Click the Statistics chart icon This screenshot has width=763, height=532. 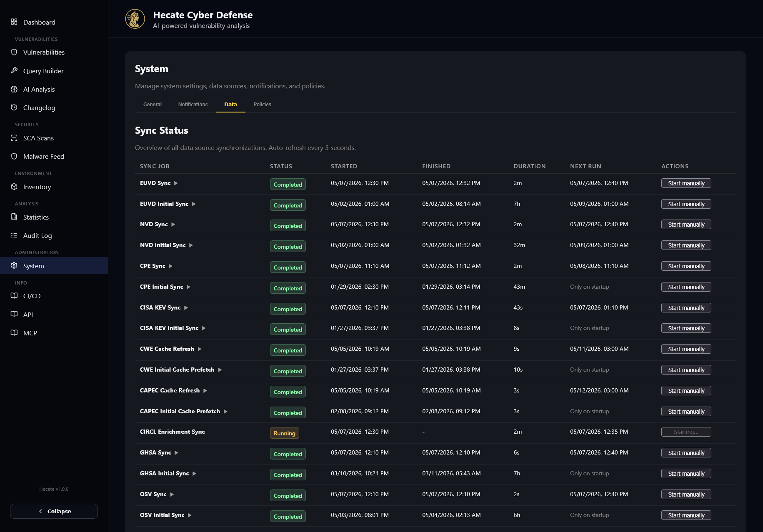coord(14,217)
